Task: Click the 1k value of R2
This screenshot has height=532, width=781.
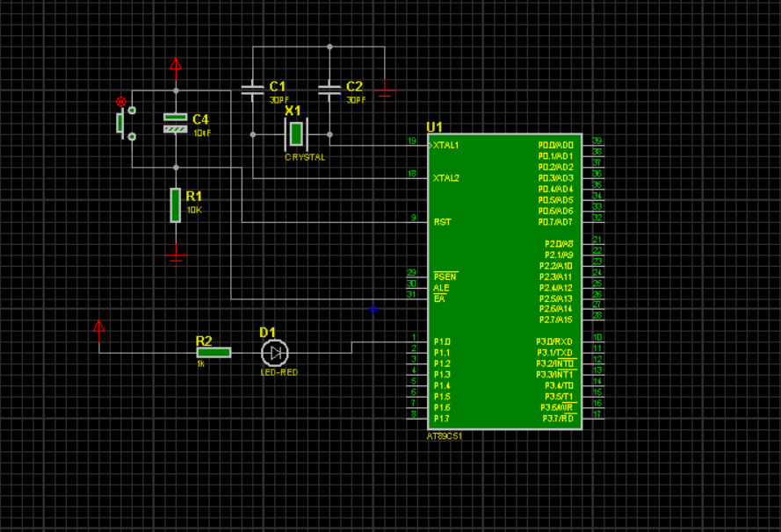Action: click(x=200, y=363)
